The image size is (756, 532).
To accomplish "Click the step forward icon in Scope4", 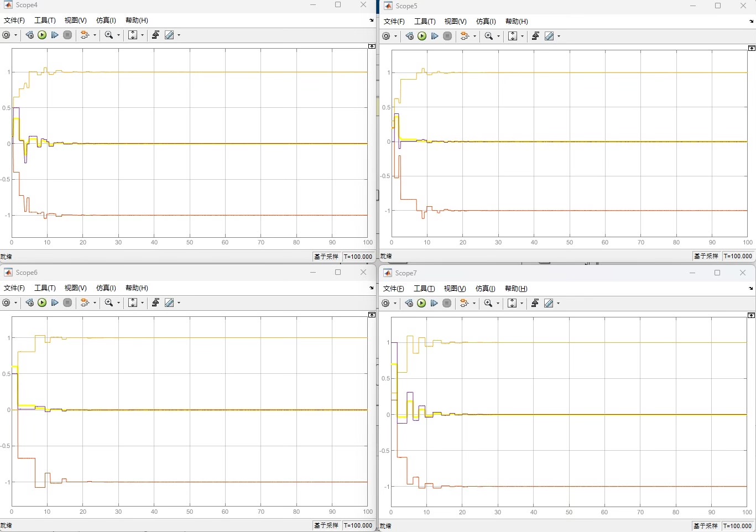I will pos(55,35).
